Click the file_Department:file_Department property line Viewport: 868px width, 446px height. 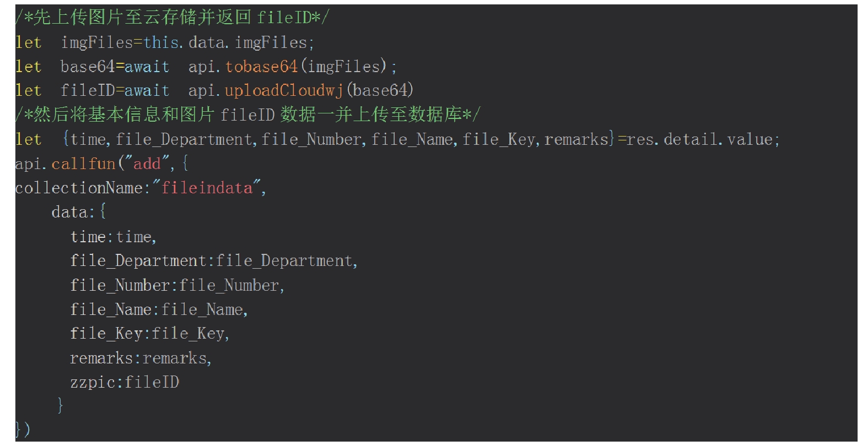click(213, 260)
